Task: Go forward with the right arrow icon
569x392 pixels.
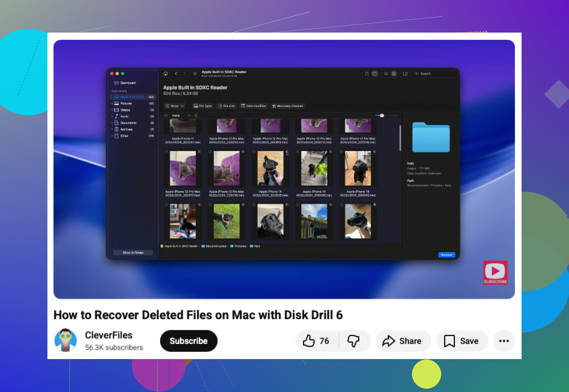Action: [x=184, y=74]
